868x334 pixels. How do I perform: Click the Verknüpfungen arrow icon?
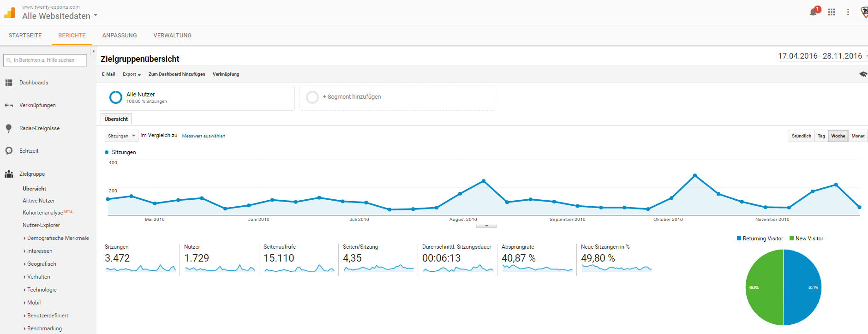click(9, 105)
